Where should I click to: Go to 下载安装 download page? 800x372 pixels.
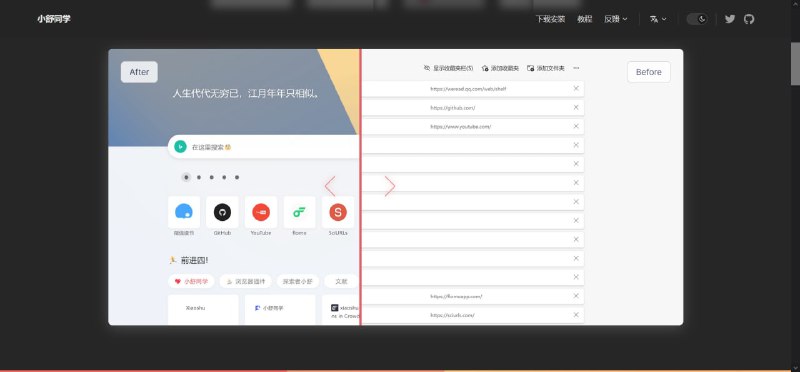(550, 19)
